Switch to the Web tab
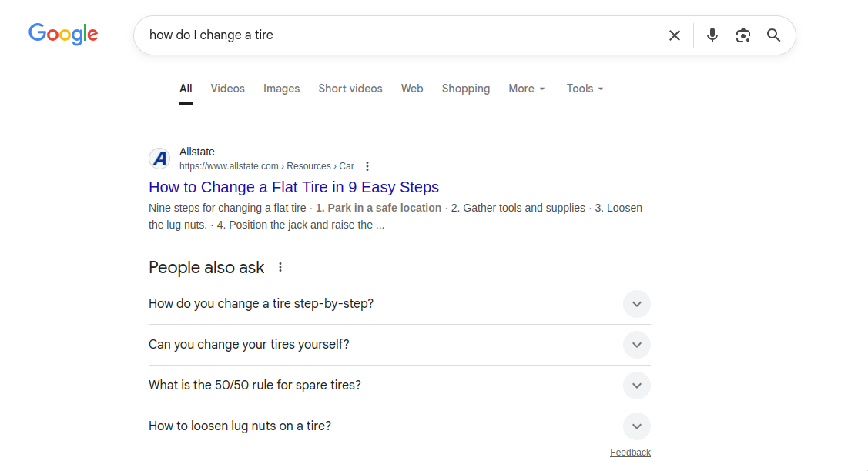Image resolution: width=868 pixels, height=471 pixels. click(x=412, y=89)
